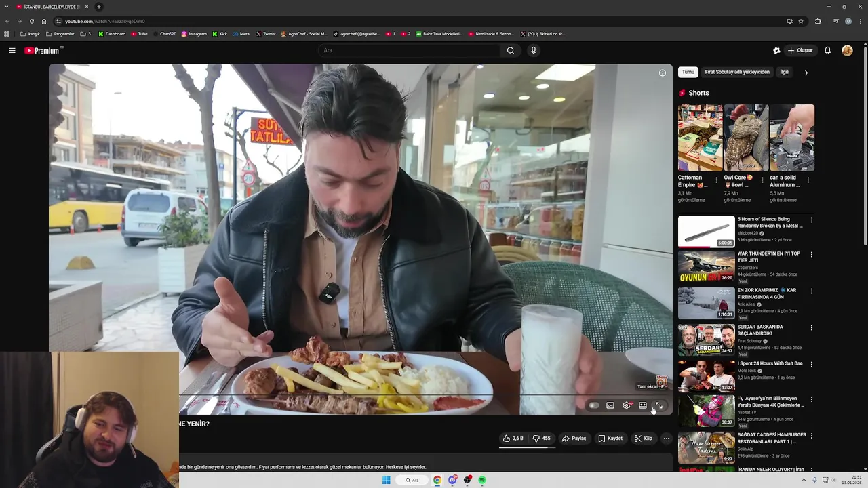Enter full screen mode in player
Screen dimensions: 868x488
[659, 405]
